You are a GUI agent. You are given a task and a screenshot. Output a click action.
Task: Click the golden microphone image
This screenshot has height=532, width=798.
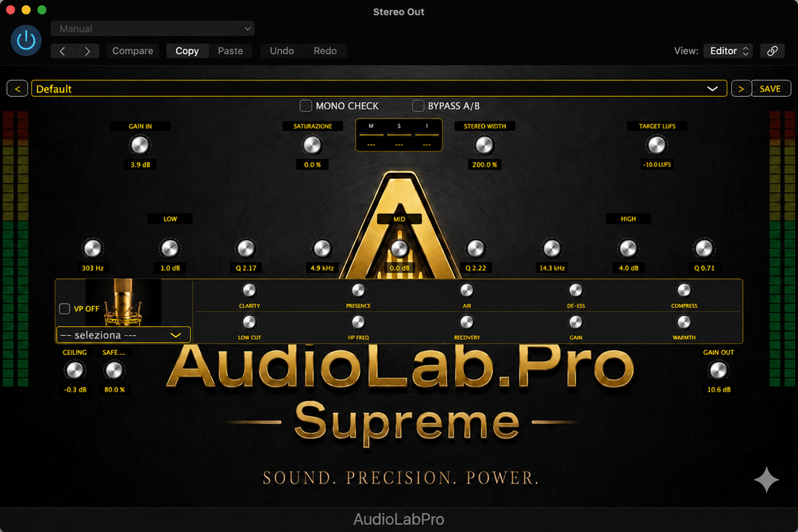[x=123, y=303]
